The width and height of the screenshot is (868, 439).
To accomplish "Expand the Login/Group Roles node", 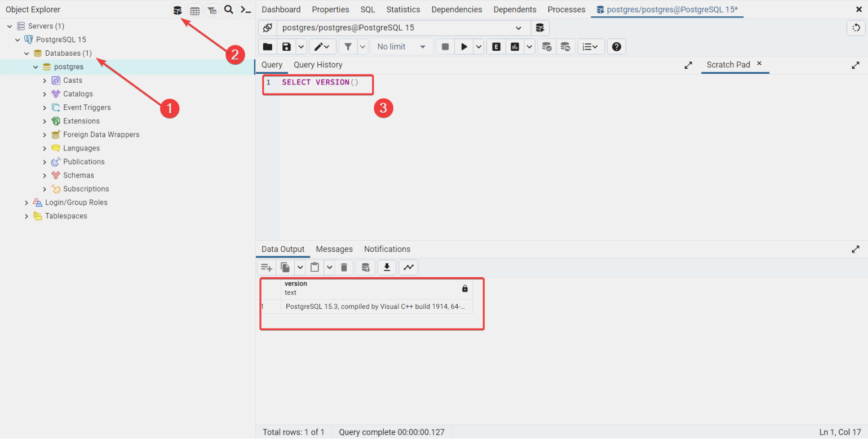I will 26,202.
